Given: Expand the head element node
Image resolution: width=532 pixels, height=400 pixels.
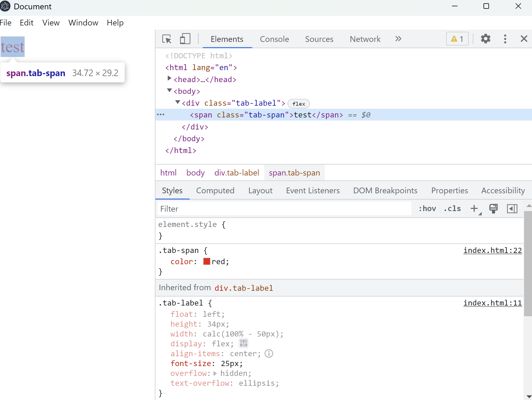Looking at the screenshot, I should [169, 79].
